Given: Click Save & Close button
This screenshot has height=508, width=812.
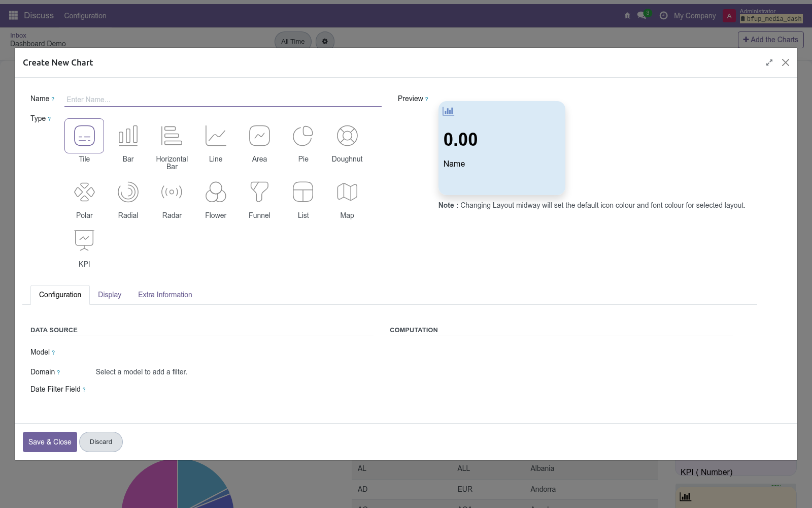Looking at the screenshot, I should [50, 442].
